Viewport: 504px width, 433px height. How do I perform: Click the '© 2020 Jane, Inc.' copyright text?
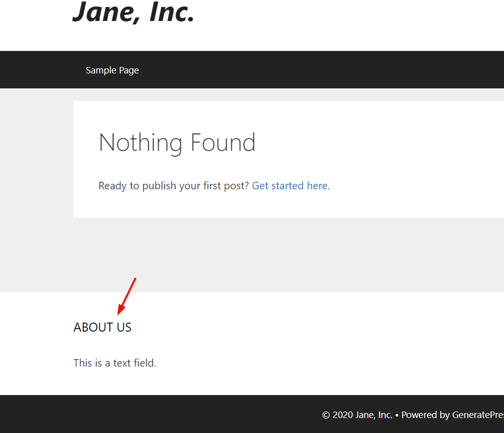coord(357,415)
